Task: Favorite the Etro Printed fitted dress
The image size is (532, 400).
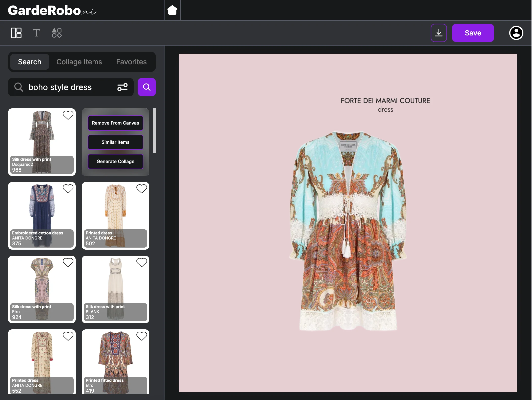Action: tap(142, 336)
